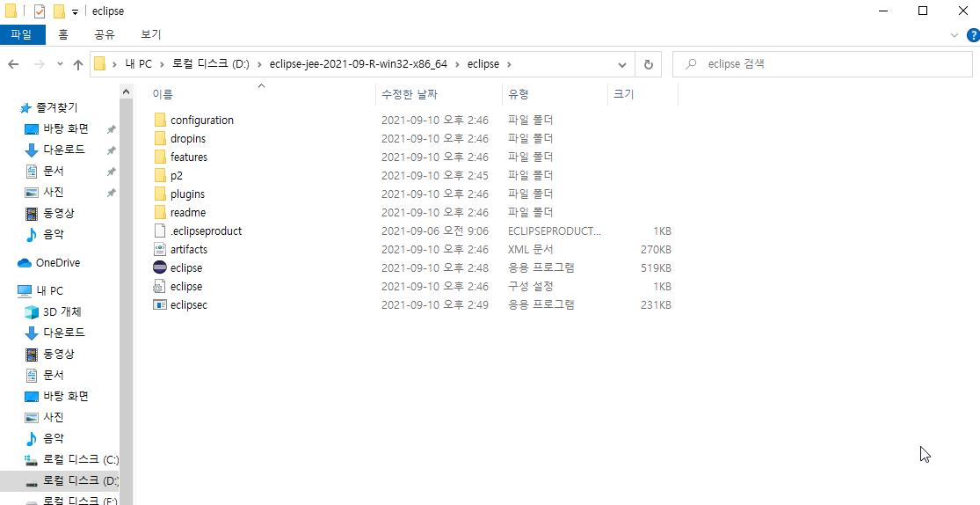Open 즐겨찾기 quick access star
Image resolution: width=980 pixels, height=505 pixels.
48,107
